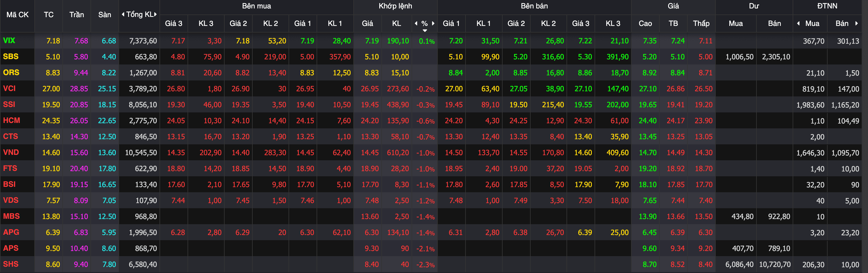Image resolution: width=868 pixels, height=273 pixels.
Task: Click SHS surplus sell value 10,720,70
Action: [x=775, y=265]
